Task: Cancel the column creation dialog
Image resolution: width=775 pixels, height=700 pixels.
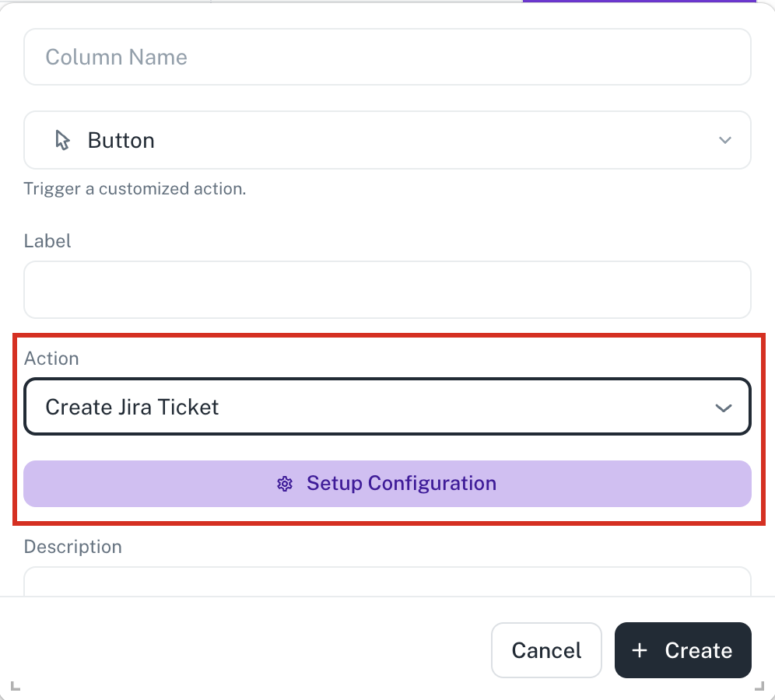Action: (546, 650)
